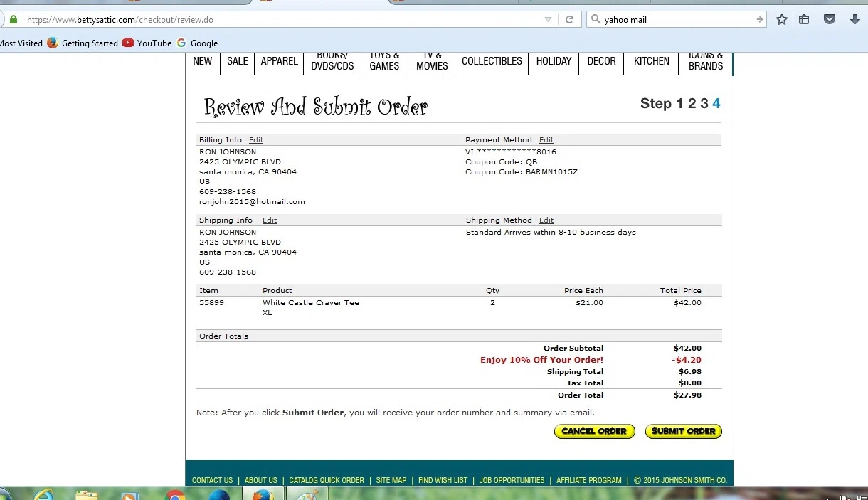Open the Contact Us footer link
Viewport: 868px width, 500px height.
212,481
